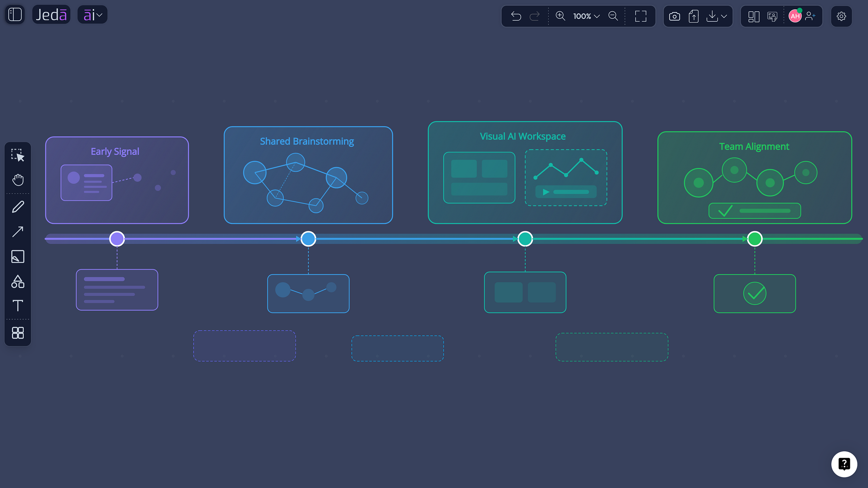Choose the selection pointer tool
This screenshot has width=868, height=488.
17,155
